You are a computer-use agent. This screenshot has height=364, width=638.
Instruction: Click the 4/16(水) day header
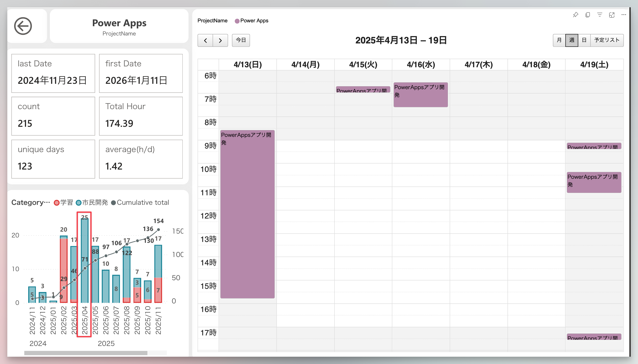(421, 65)
